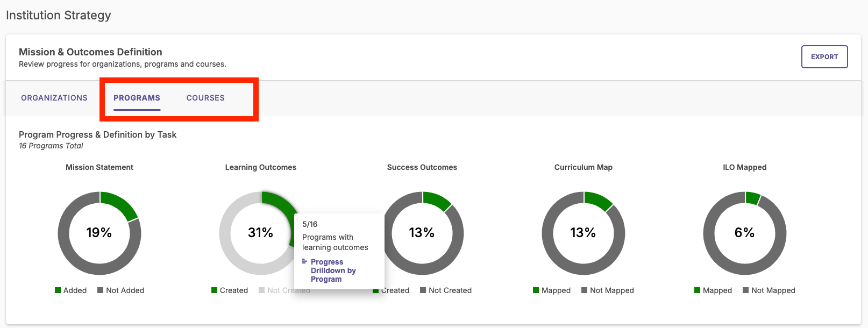Click the Learning Outcomes donut chart

point(261,233)
